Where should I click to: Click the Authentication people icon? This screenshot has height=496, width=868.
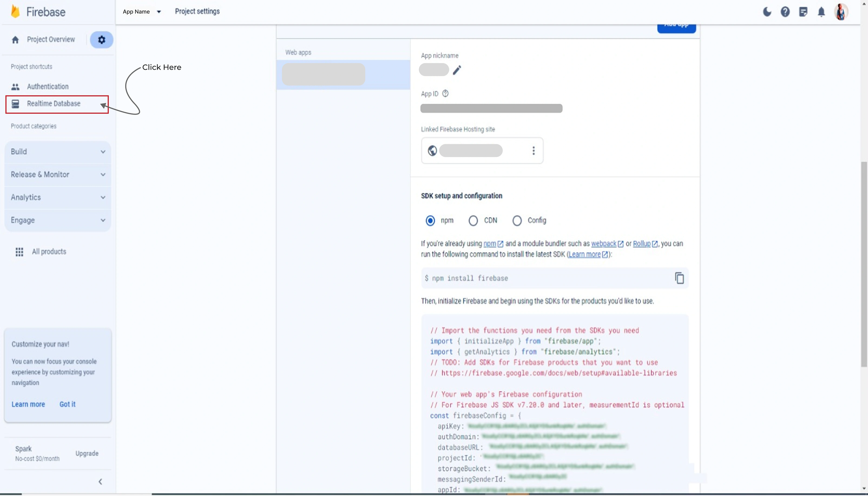(15, 87)
